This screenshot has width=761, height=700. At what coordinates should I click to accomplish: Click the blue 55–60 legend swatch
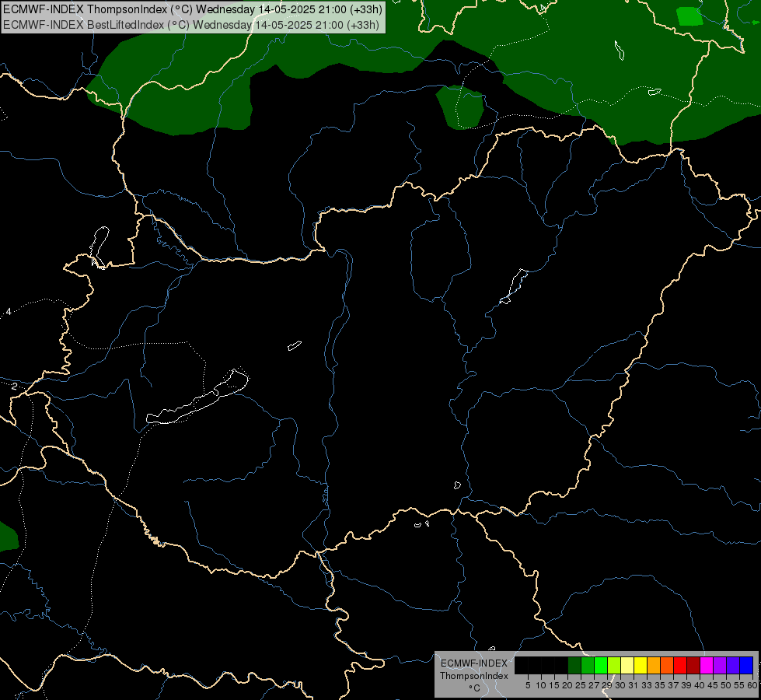[746, 666]
